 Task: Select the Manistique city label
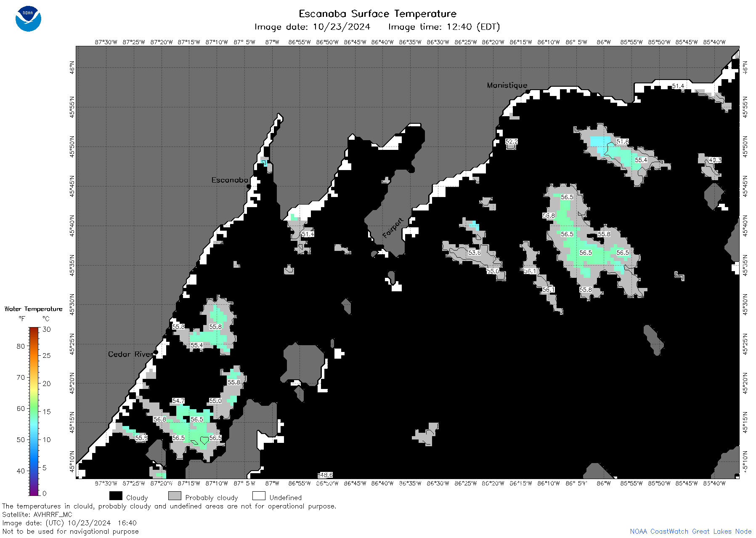(x=507, y=85)
